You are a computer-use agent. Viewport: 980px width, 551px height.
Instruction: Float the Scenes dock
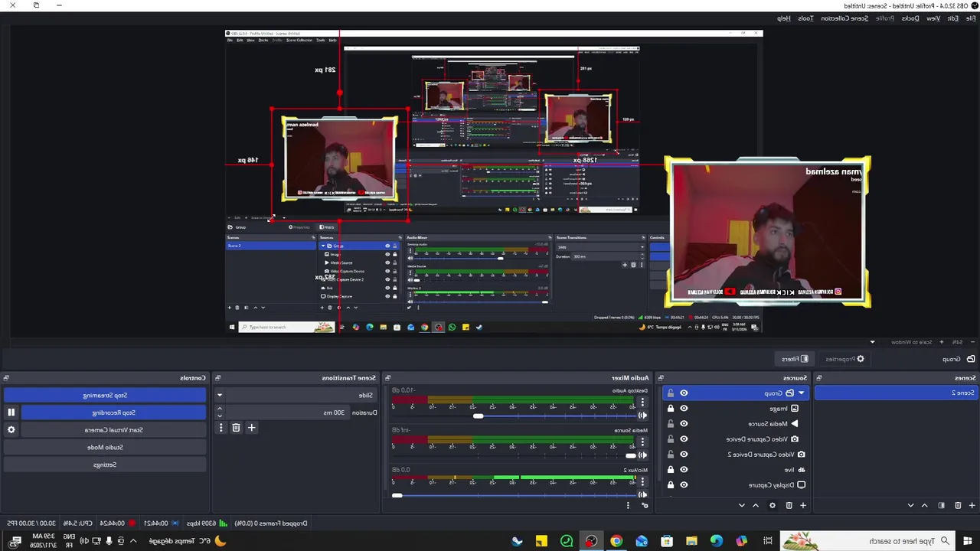pos(818,378)
